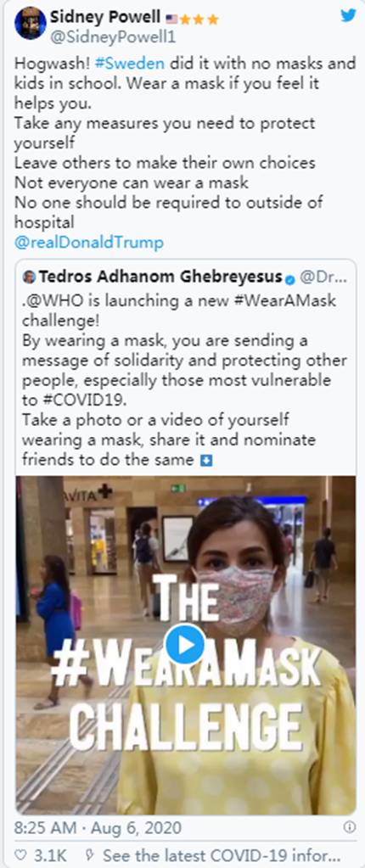Click the Sidney Powell display name

tap(105, 17)
